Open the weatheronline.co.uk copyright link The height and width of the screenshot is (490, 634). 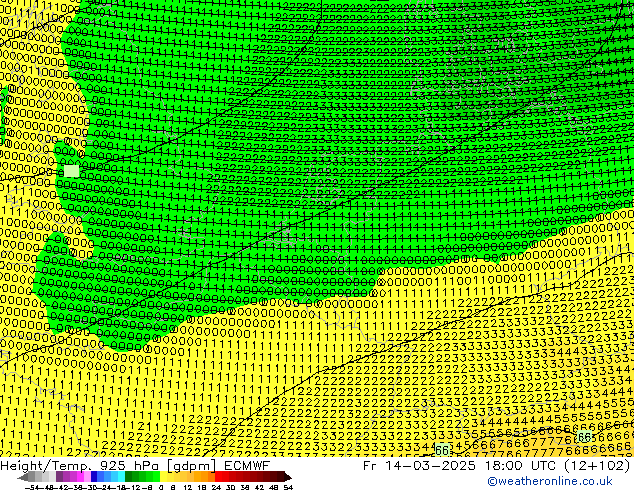coord(550,481)
